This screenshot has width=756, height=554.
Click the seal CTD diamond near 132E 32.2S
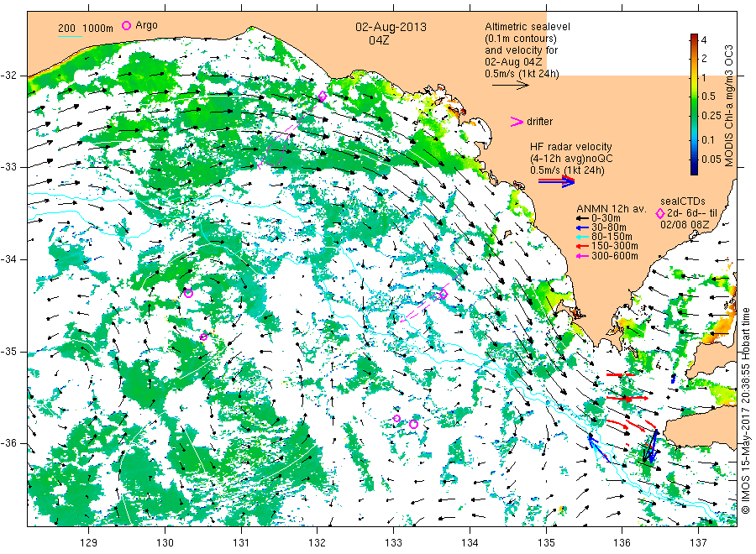(x=323, y=97)
